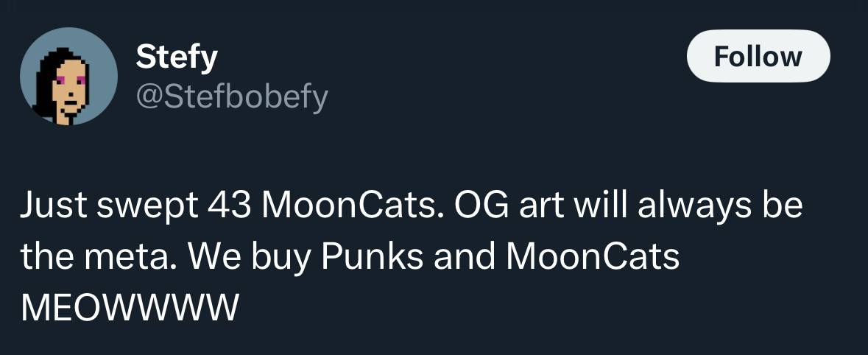Click the Follow button

[758, 57]
